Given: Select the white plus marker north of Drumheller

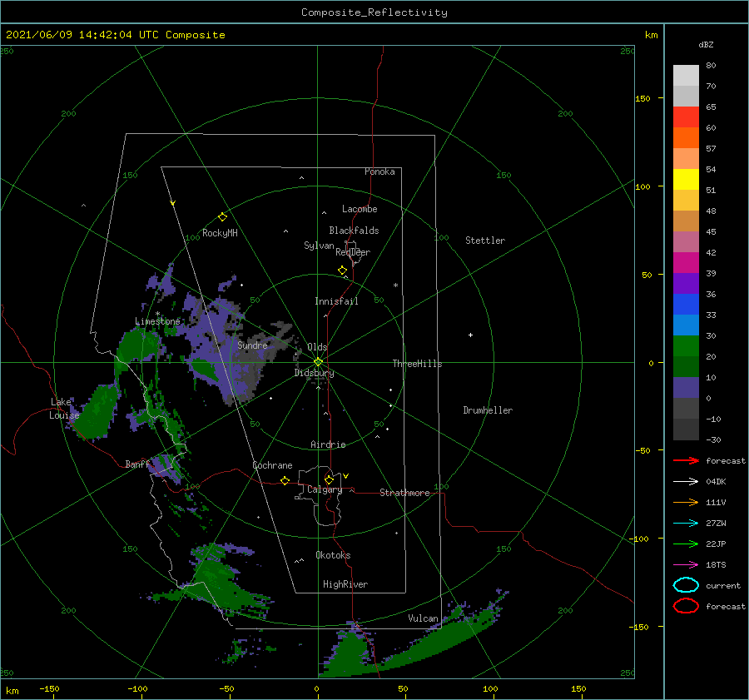Looking at the screenshot, I should coord(470,335).
